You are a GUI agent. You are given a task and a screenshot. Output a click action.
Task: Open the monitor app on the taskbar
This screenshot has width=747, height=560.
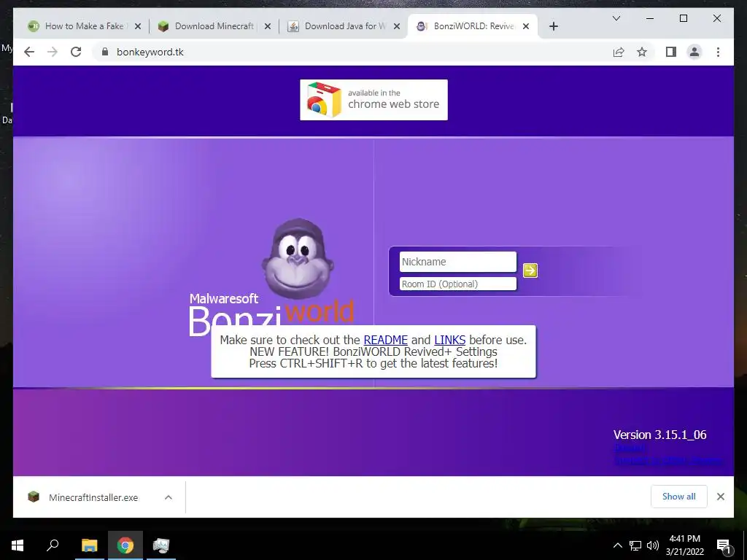pyautogui.click(x=161, y=545)
